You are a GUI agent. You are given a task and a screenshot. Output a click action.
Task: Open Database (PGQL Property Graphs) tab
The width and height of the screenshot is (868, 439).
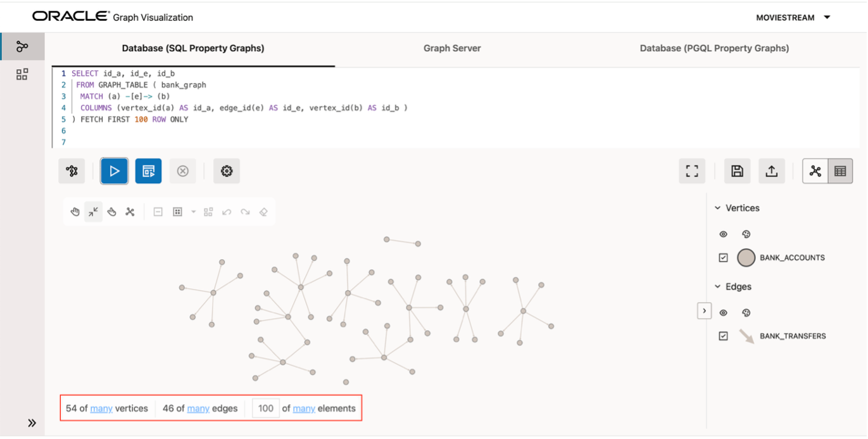click(714, 48)
